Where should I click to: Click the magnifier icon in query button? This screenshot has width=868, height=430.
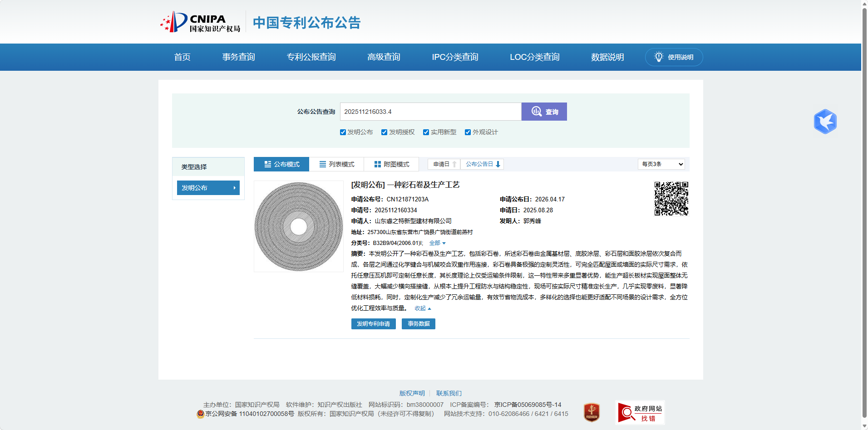coord(537,112)
